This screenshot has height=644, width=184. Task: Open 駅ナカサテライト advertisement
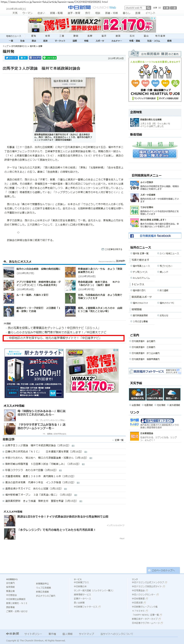tap(34, 373)
